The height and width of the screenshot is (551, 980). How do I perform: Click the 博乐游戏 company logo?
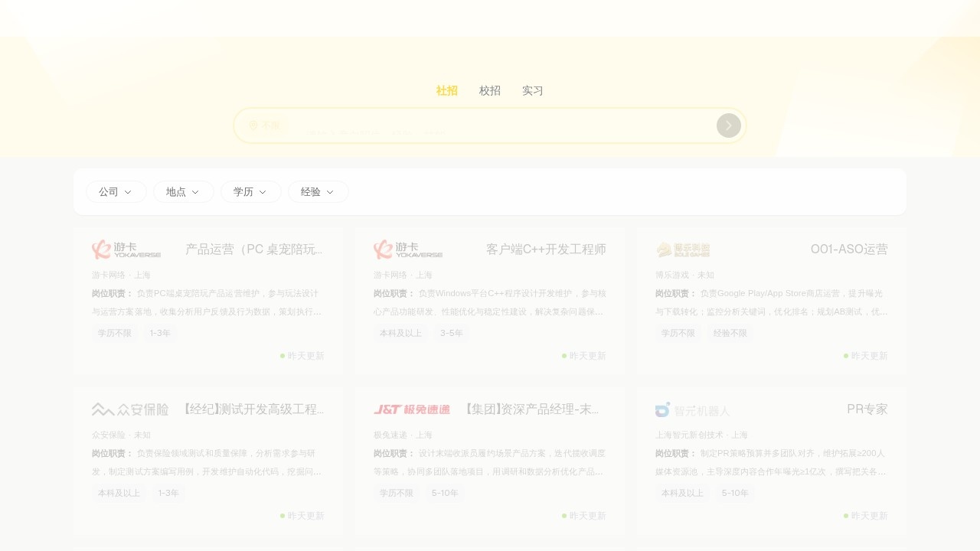tap(683, 249)
